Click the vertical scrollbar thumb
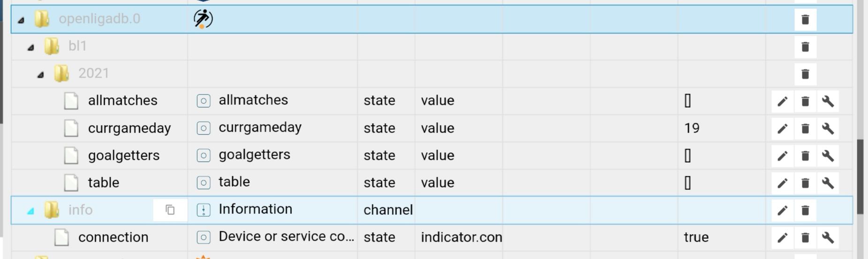868x259 pixels. pyautogui.click(x=860, y=177)
